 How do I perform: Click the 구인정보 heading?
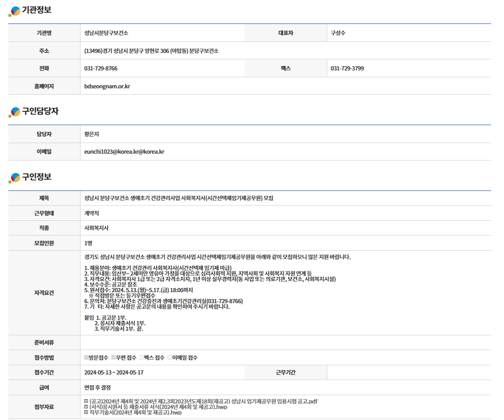tap(37, 177)
